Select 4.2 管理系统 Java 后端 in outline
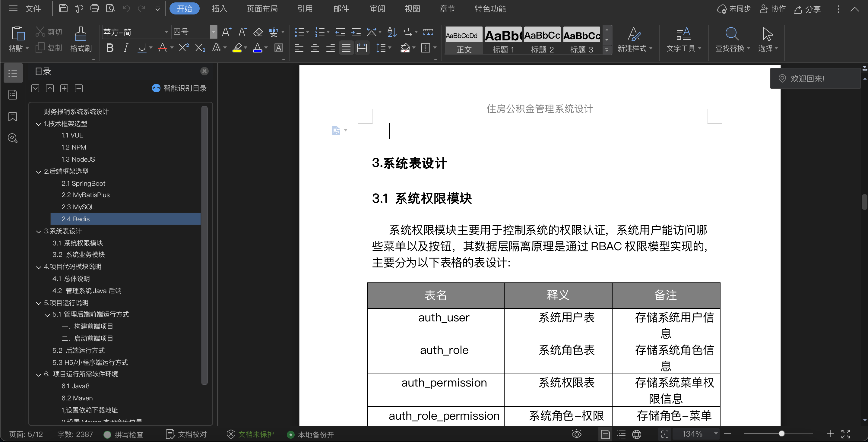 (x=87, y=291)
